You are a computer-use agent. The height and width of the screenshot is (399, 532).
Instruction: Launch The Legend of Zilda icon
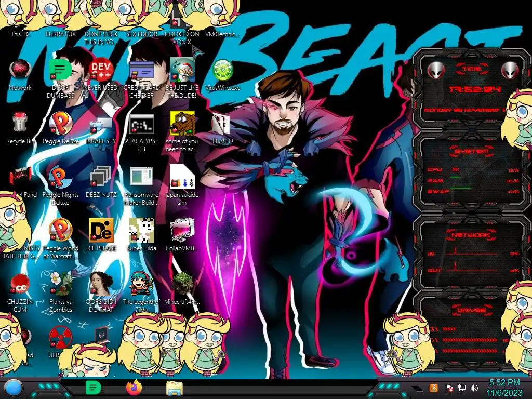click(x=141, y=284)
